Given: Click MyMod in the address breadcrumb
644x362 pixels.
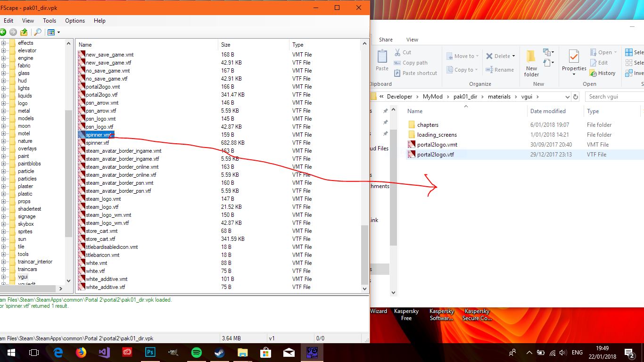Looking at the screenshot, I should tap(432, 97).
